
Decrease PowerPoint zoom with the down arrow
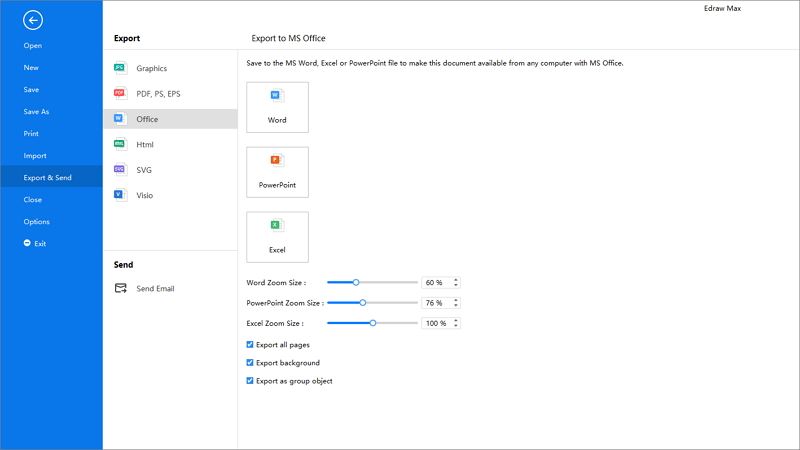pos(456,305)
